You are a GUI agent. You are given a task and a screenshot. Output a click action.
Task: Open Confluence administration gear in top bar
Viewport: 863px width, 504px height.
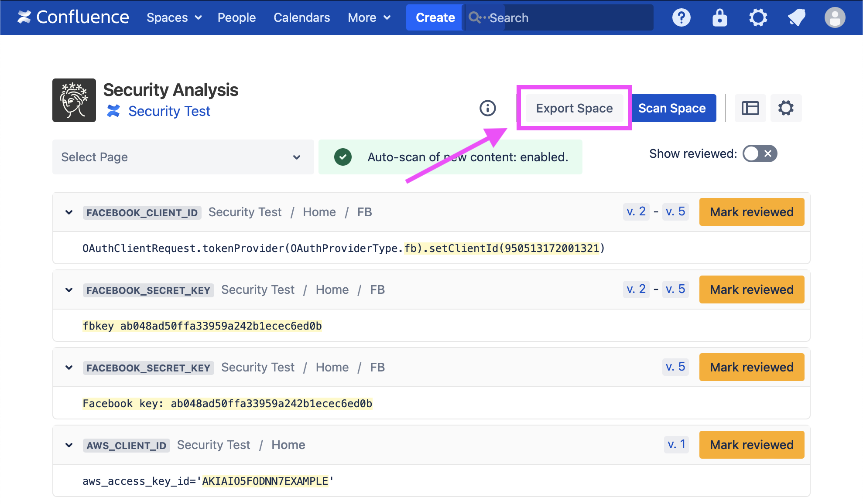(x=758, y=18)
